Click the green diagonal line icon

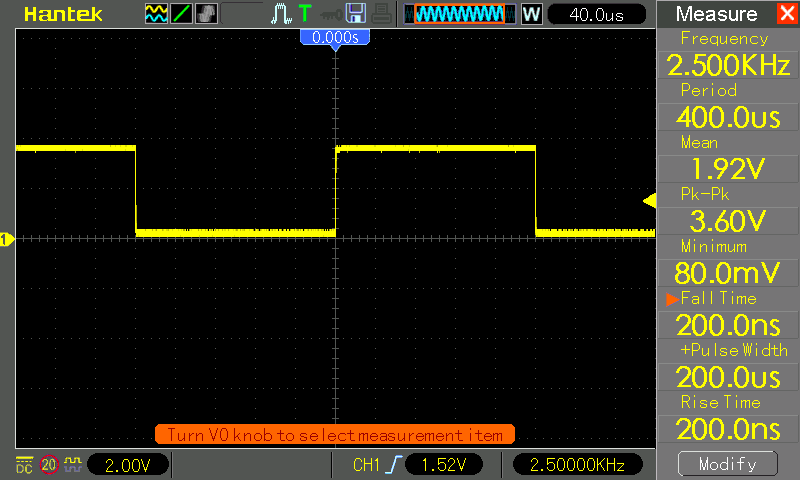coord(181,14)
